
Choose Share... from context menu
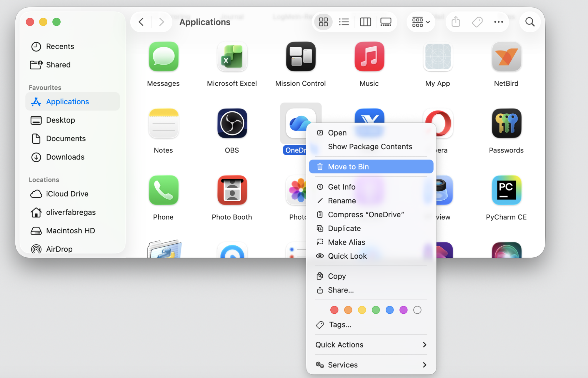tap(371, 290)
